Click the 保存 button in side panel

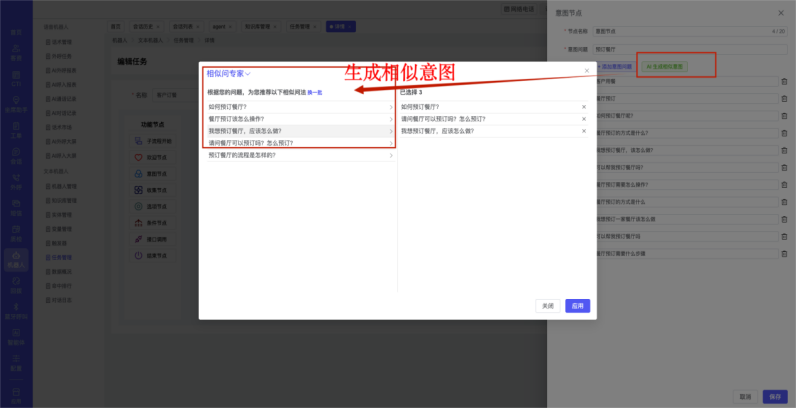pyautogui.click(x=774, y=396)
